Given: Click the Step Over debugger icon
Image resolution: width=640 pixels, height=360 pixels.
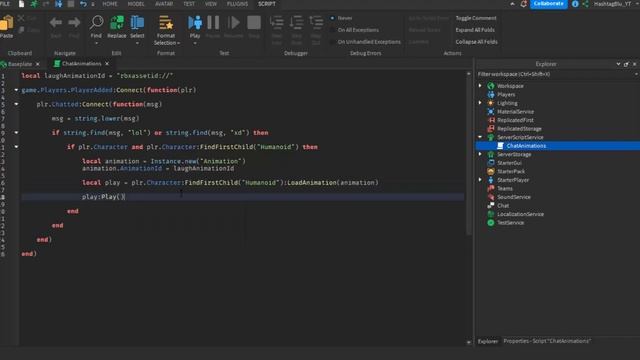Looking at the screenshot, I should [296, 22].
